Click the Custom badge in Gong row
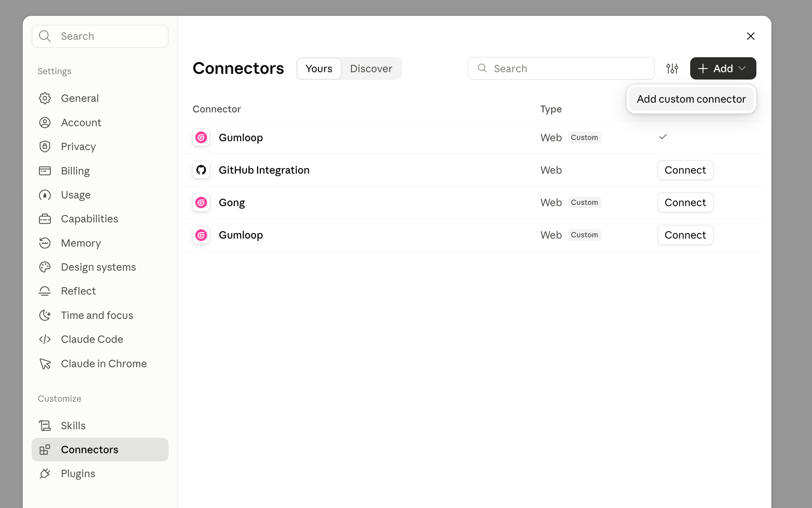812x508 pixels. (x=584, y=202)
